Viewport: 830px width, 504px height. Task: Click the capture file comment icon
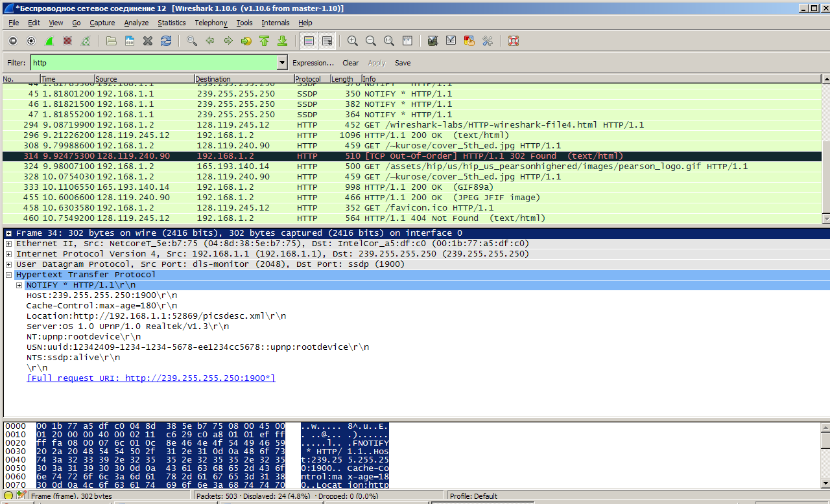pyautogui.click(x=21, y=496)
